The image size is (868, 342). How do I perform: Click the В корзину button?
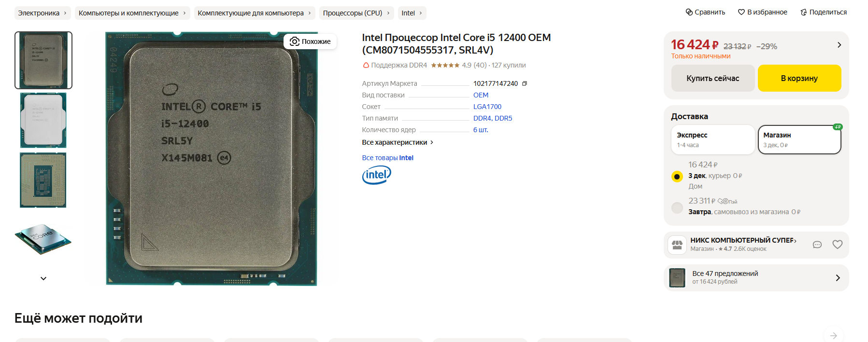799,78
